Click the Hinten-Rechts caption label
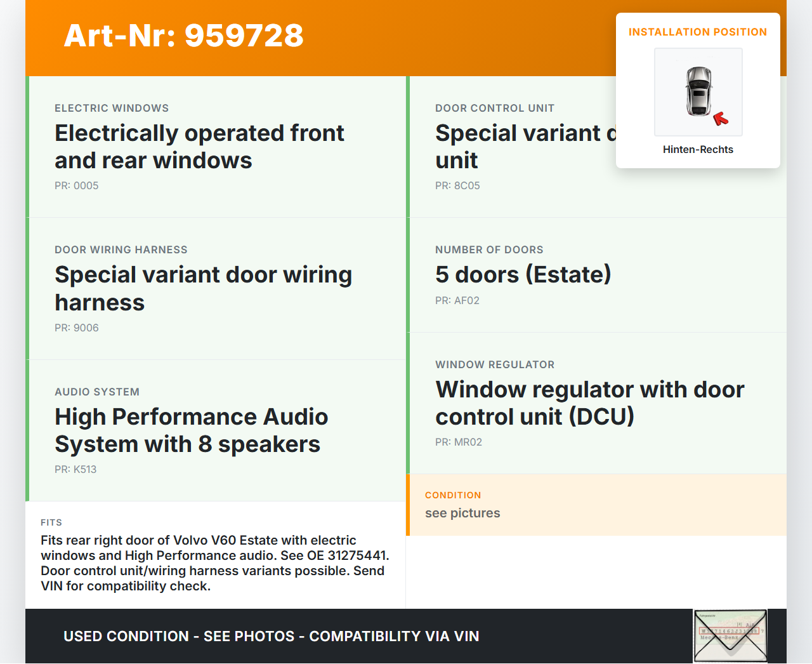This screenshot has height=664, width=812. tap(698, 150)
